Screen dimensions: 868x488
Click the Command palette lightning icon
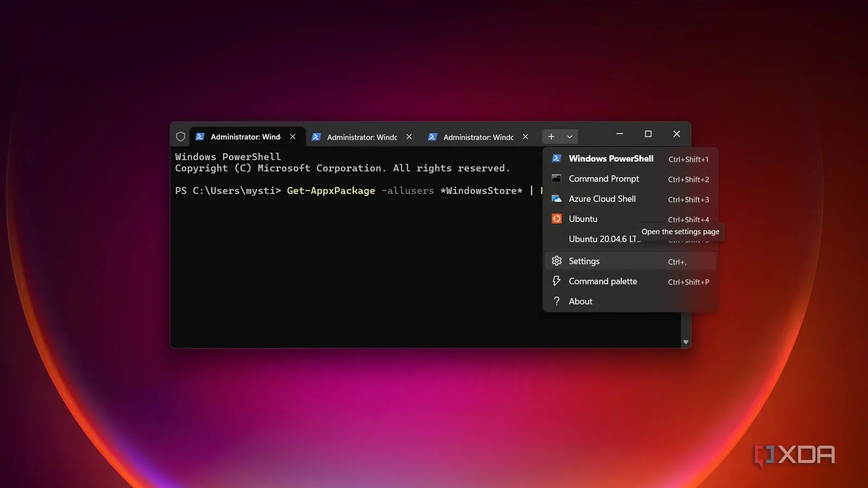click(557, 281)
